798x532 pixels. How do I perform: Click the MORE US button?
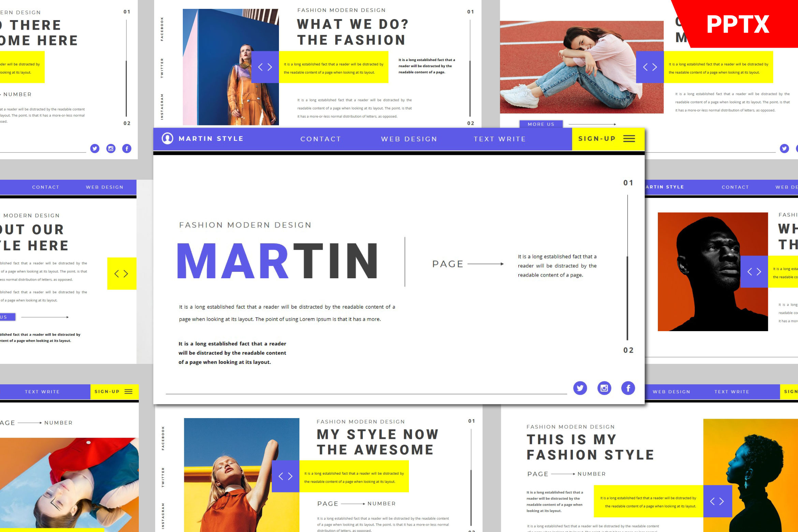click(541, 124)
